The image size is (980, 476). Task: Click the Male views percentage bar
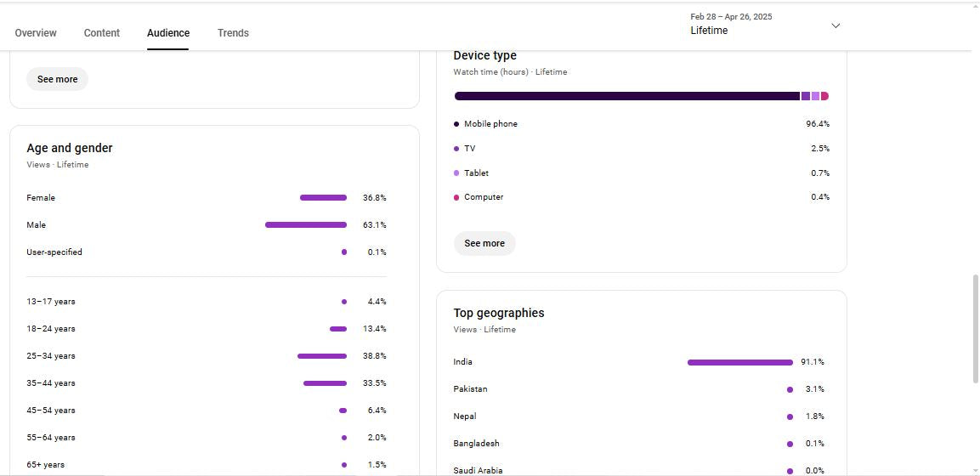pyautogui.click(x=306, y=225)
